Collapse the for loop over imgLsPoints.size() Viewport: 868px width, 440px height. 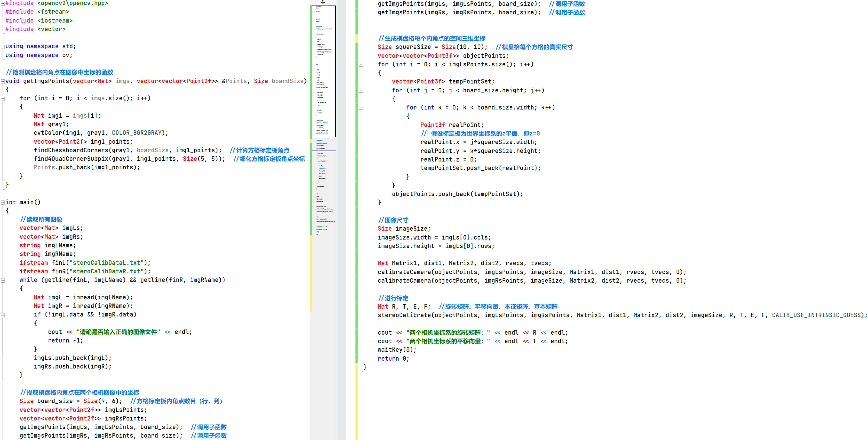click(361, 65)
